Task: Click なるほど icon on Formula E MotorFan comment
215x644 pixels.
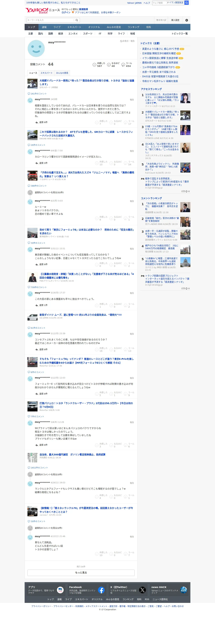Action: point(111,394)
